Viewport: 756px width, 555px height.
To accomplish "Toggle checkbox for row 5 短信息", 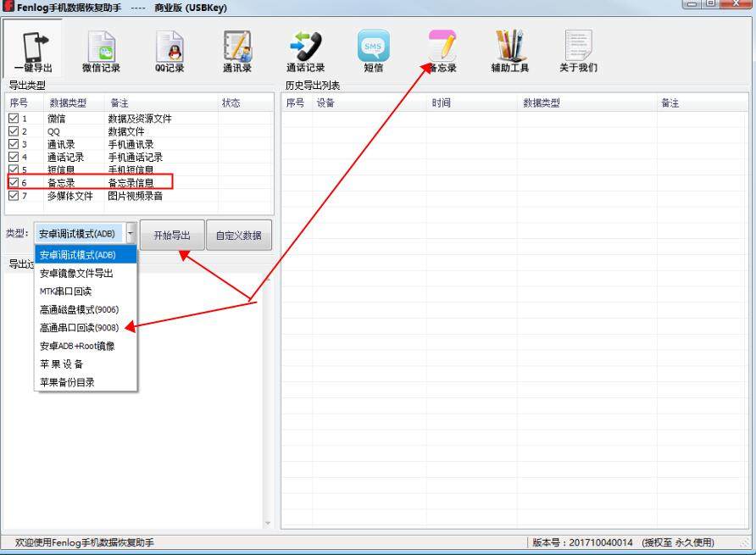I will pos(14,169).
